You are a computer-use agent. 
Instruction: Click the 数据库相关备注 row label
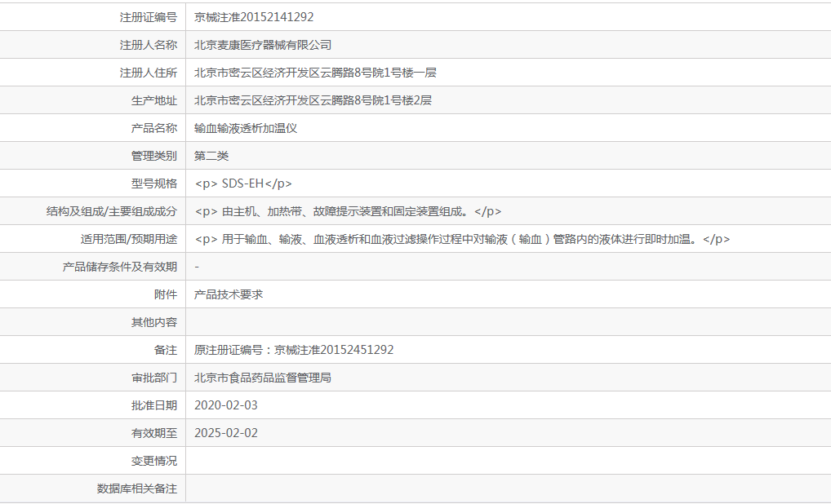[137, 489]
